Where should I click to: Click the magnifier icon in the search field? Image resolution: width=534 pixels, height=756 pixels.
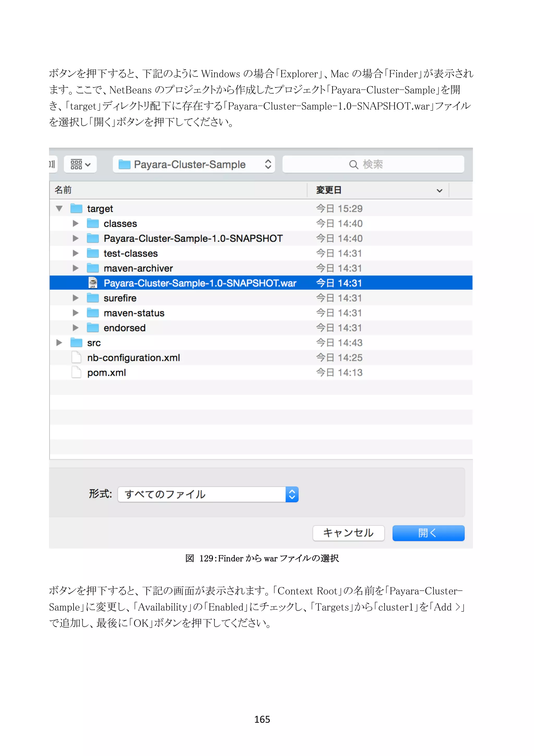pyautogui.click(x=353, y=165)
